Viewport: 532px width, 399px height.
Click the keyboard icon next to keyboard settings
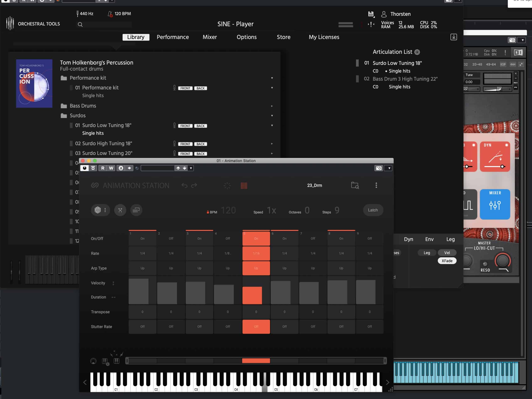coord(116,361)
